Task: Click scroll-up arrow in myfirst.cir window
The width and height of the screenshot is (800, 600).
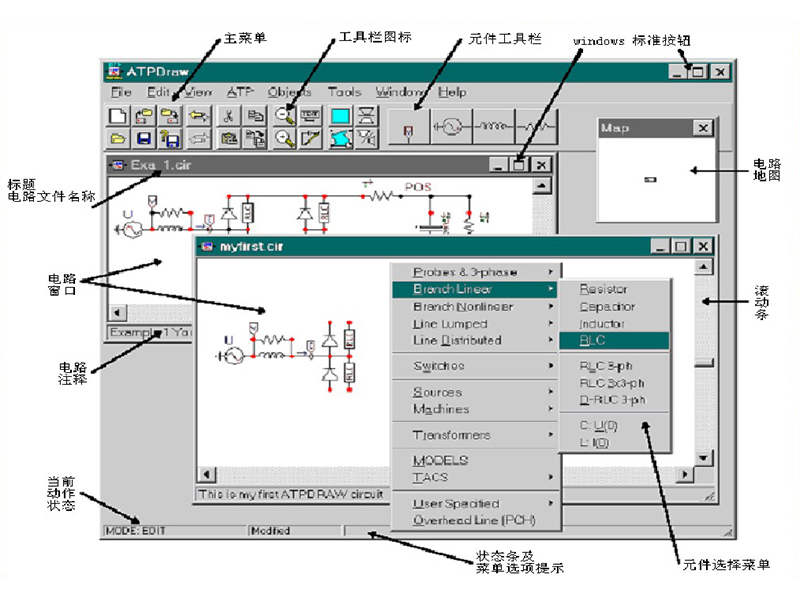Action: 704,267
